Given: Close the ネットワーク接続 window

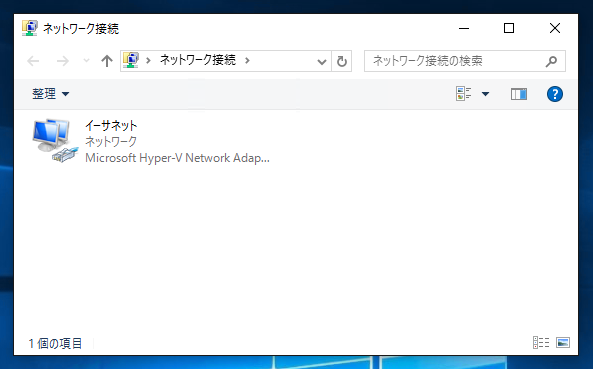Looking at the screenshot, I should (555, 28).
